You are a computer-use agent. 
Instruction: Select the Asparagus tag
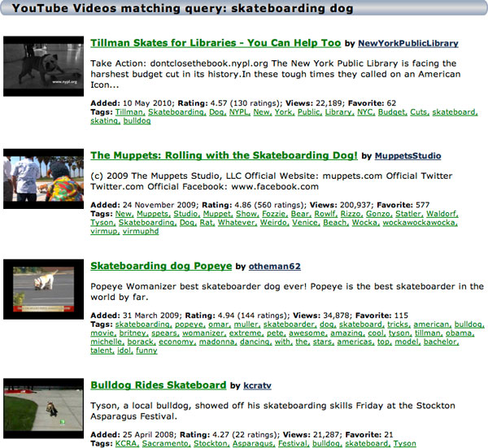coord(254,443)
